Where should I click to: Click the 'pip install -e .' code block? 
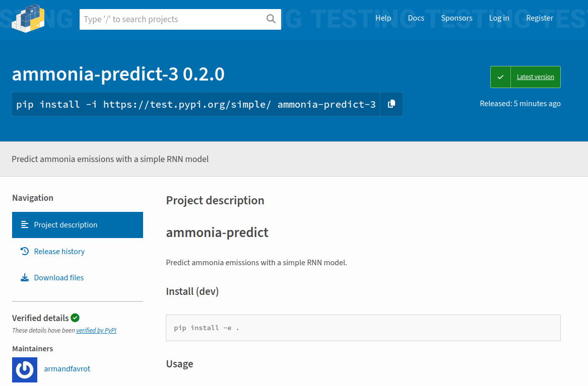pyautogui.click(x=363, y=328)
